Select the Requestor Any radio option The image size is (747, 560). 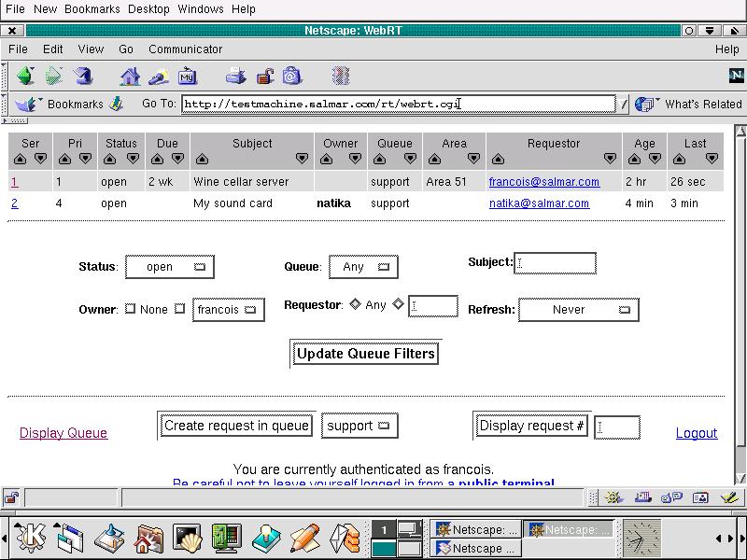pos(355,304)
